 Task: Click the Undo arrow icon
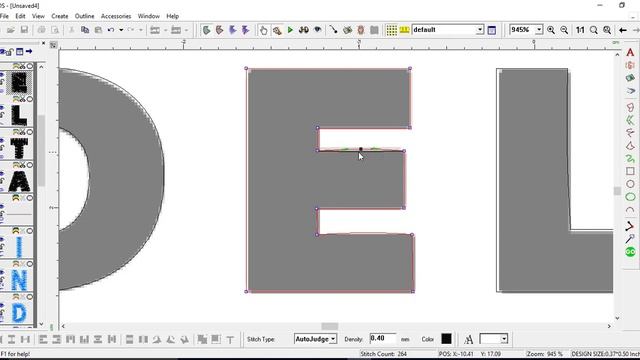(111, 30)
